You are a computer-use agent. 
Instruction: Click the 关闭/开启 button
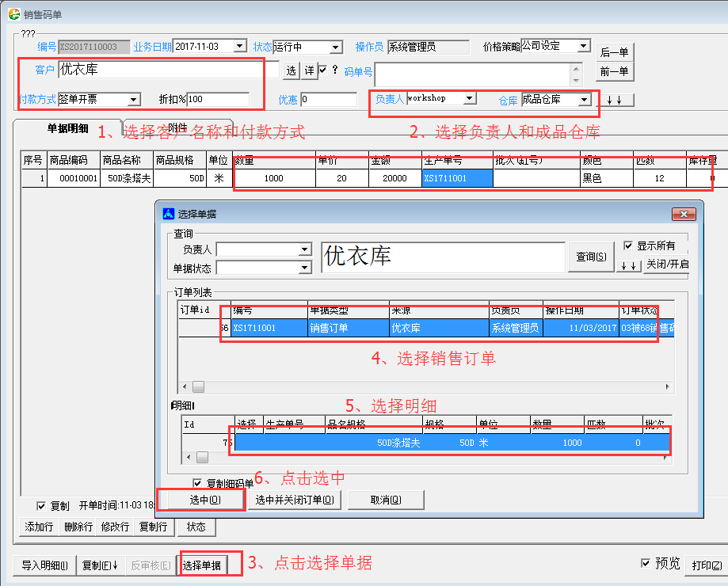(667, 264)
